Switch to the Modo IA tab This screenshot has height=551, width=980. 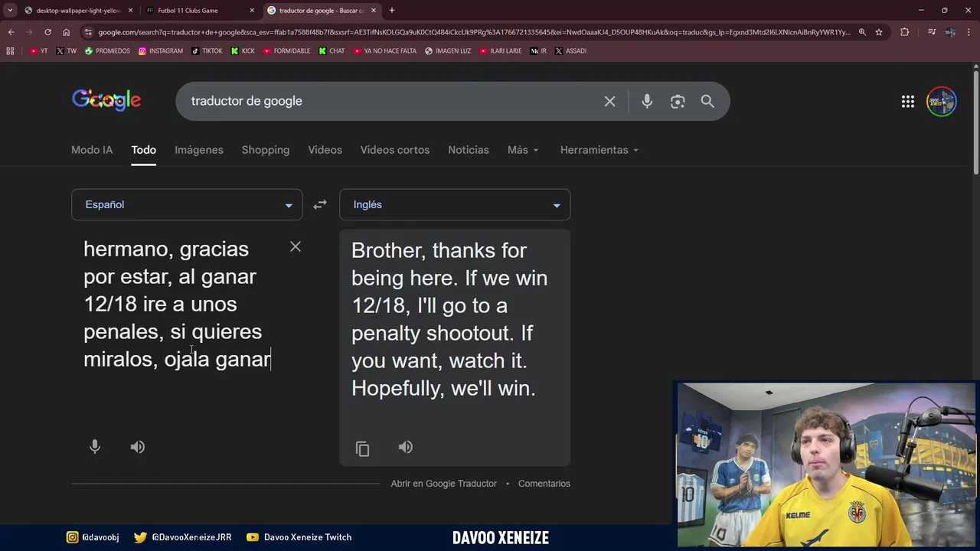coord(92,150)
